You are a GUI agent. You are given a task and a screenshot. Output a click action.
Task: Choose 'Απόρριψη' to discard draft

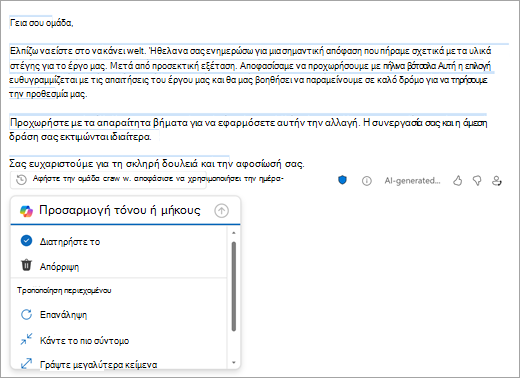(119, 266)
